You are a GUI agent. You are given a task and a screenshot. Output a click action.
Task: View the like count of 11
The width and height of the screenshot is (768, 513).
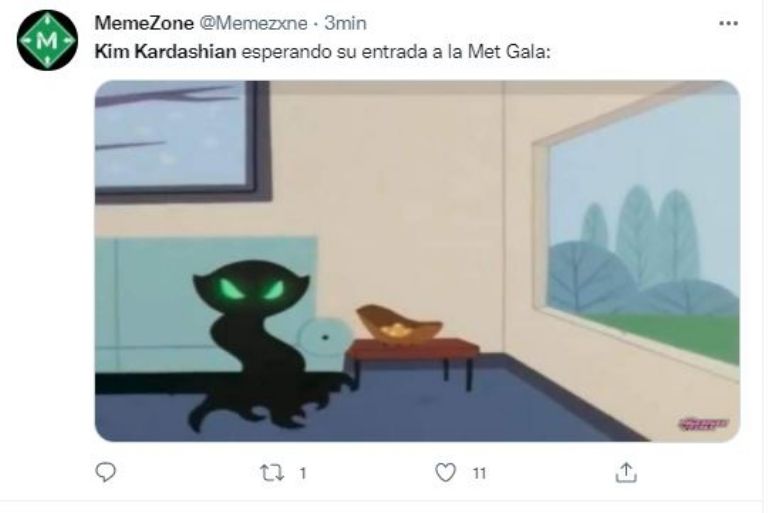(479, 473)
